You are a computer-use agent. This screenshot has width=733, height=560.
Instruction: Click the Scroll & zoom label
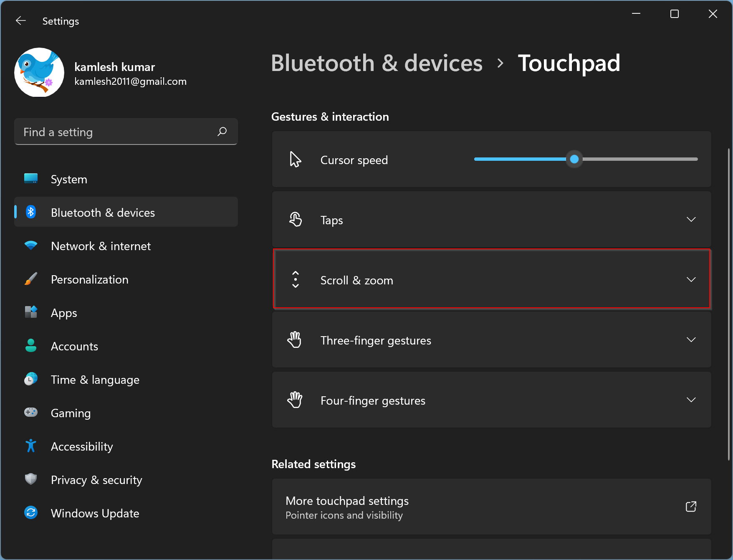[x=357, y=280]
